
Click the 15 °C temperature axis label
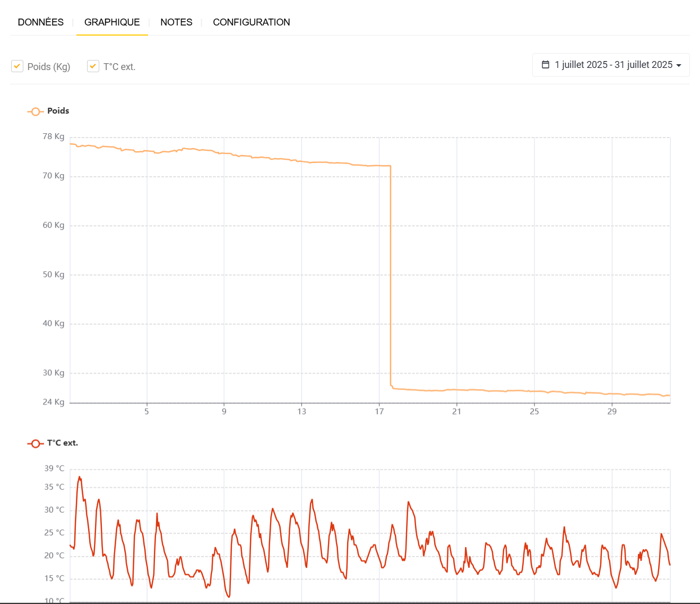[x=54, y=578]
